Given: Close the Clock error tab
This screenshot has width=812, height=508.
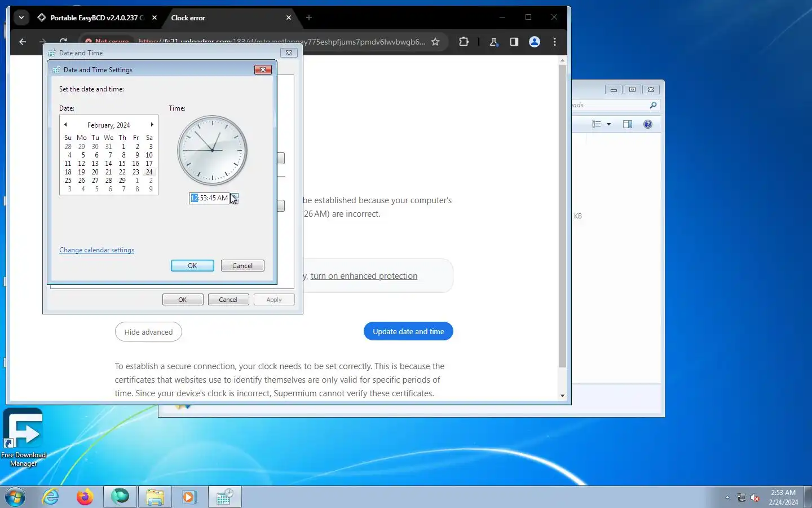Looking at the screenshot, I should pyautogui.click(x=289, y=18).
